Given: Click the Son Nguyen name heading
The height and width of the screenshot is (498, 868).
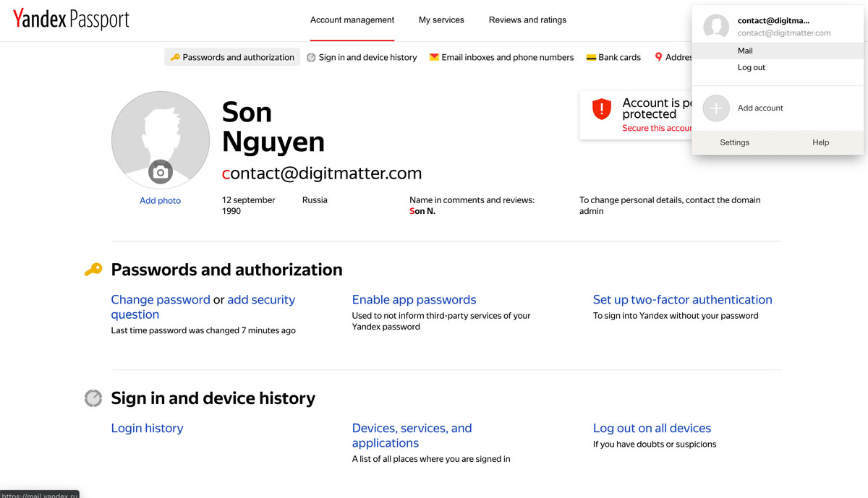Looking at the screenshot, I should [x=273, y=126].
